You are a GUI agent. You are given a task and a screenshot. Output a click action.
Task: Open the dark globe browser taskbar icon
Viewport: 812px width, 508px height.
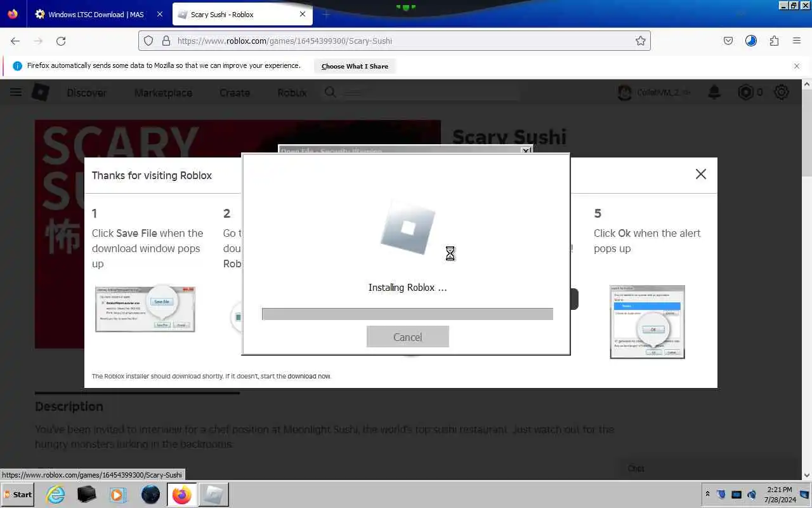point(150,495)
